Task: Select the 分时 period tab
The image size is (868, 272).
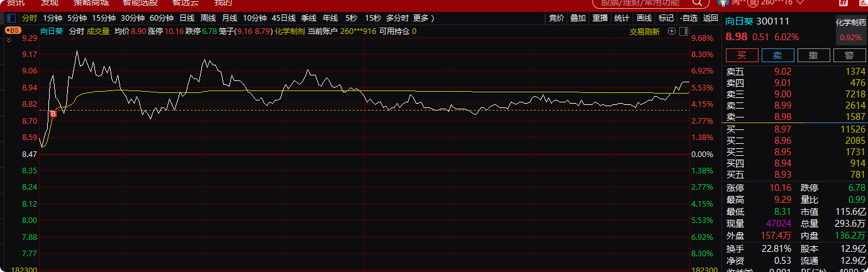Action: pos(30,18)
